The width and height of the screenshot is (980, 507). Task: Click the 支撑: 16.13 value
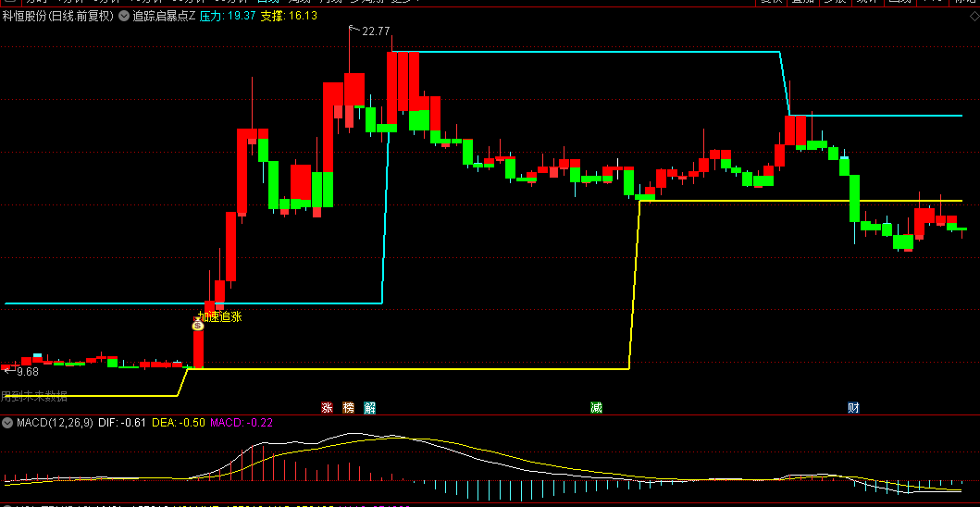point(289,17)
